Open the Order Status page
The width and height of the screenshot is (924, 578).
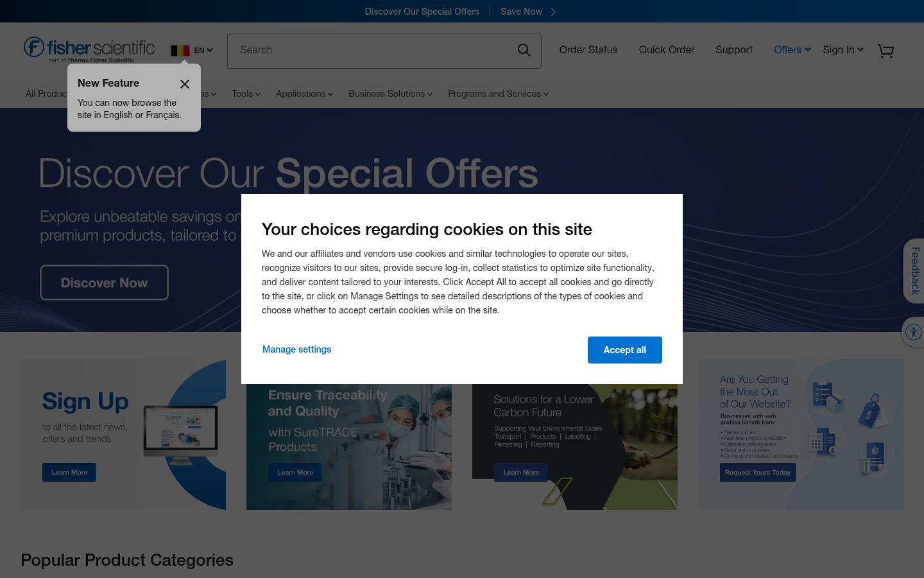tap(588, 49)
